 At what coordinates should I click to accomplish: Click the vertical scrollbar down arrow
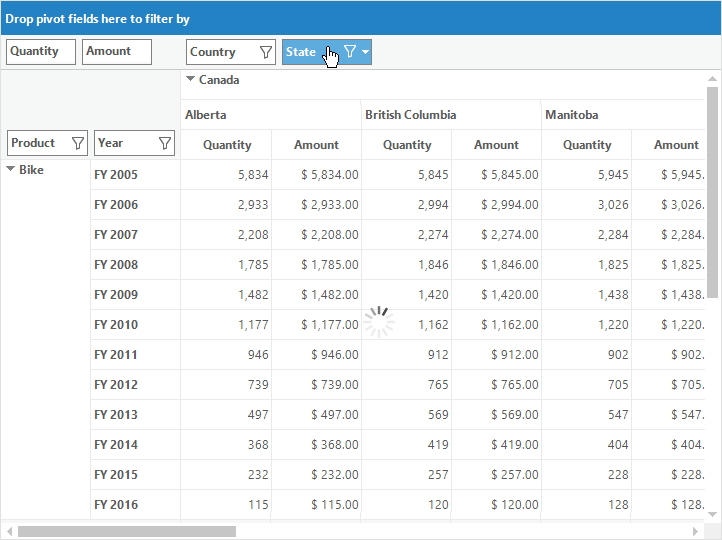click(712, 514)
